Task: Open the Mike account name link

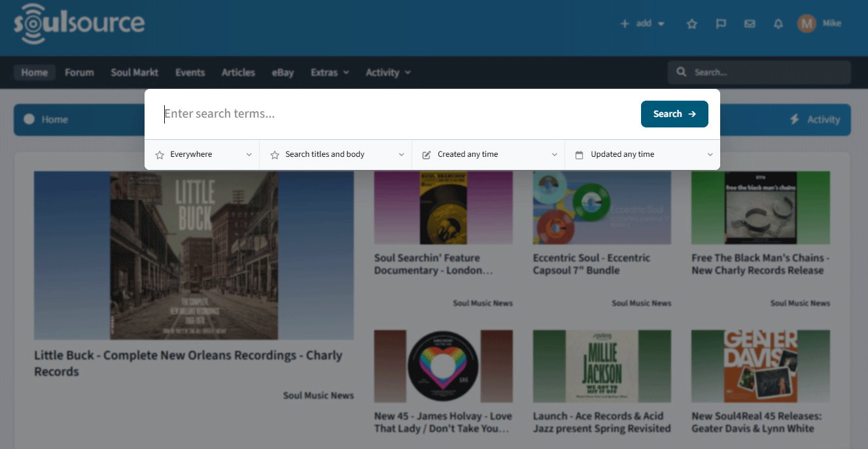Action: pos(831,24)
